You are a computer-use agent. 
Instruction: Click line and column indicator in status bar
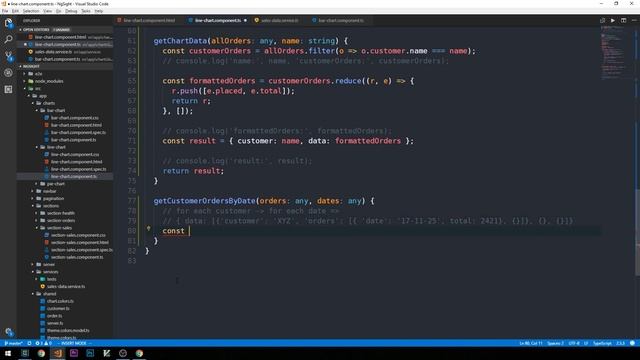click(531, 344)
